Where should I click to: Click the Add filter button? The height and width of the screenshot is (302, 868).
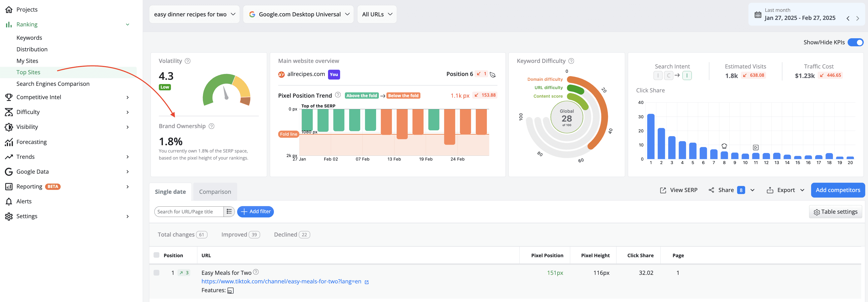pyautogui.click(x=256, y=211)
